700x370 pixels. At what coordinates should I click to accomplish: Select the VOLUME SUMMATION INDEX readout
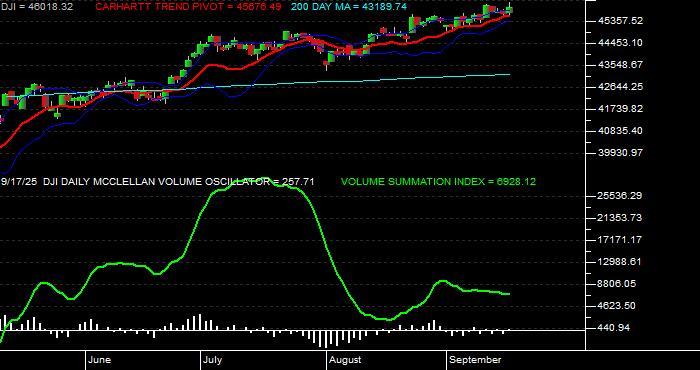point(438,182)
